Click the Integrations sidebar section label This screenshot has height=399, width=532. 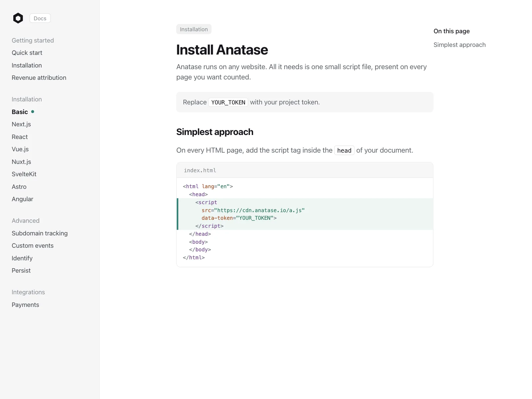(28, 292)
